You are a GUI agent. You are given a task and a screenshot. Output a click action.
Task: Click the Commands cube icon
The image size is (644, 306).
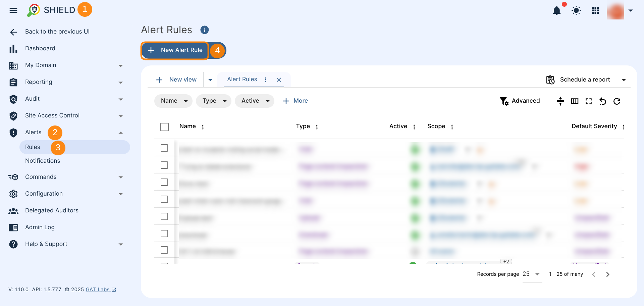pyautogui.click(x=13, y=177)
